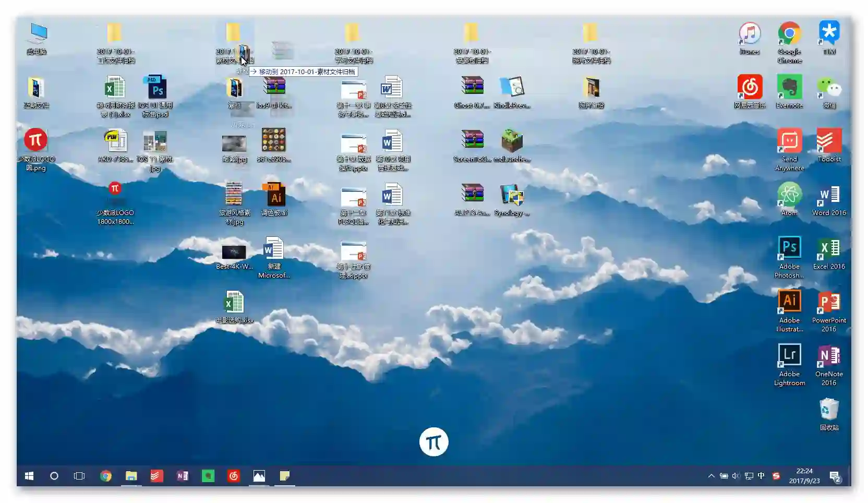Expand hidden system tray icons
The width and height of the screenshot is (868, 503).
click(711, 476)
